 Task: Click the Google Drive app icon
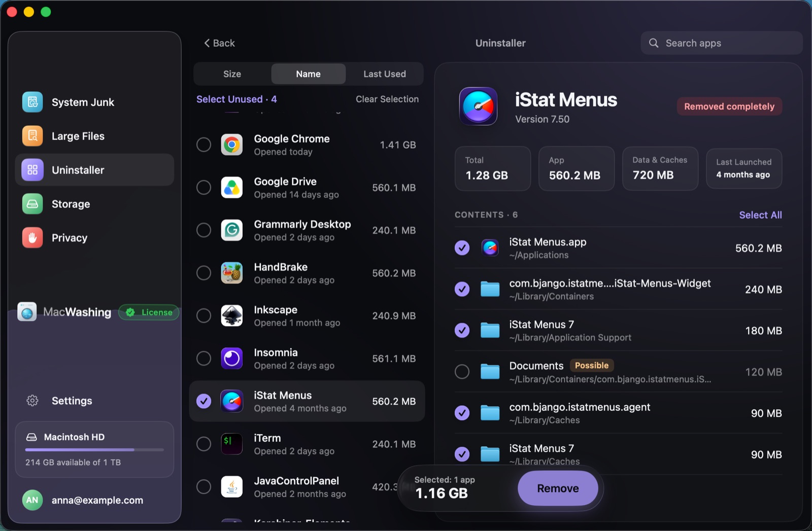pos(232,188)
